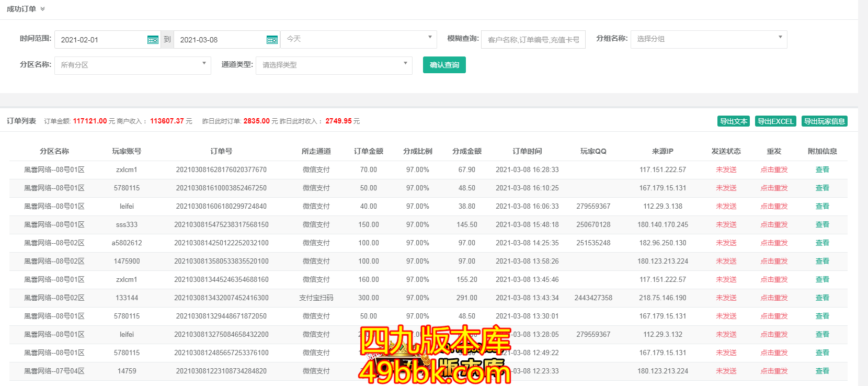
Task: Open calendar picker for start date 2021-02-01
Action: [153, 40]
